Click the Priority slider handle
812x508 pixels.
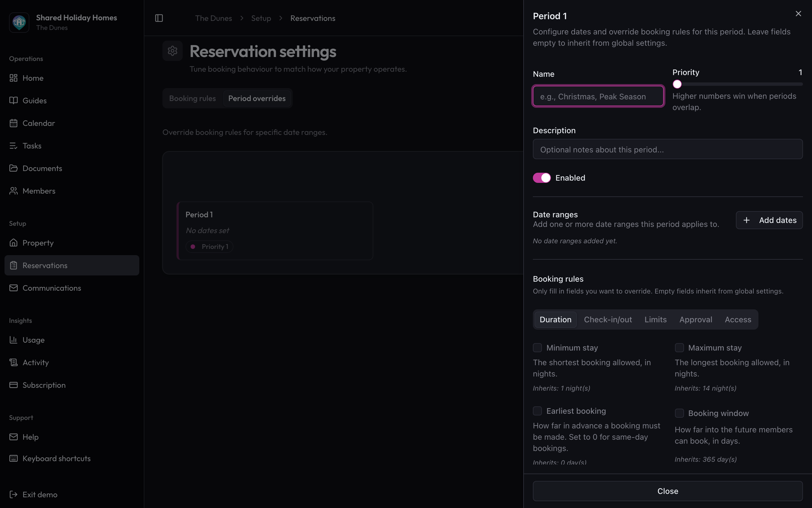pos(677,84)
